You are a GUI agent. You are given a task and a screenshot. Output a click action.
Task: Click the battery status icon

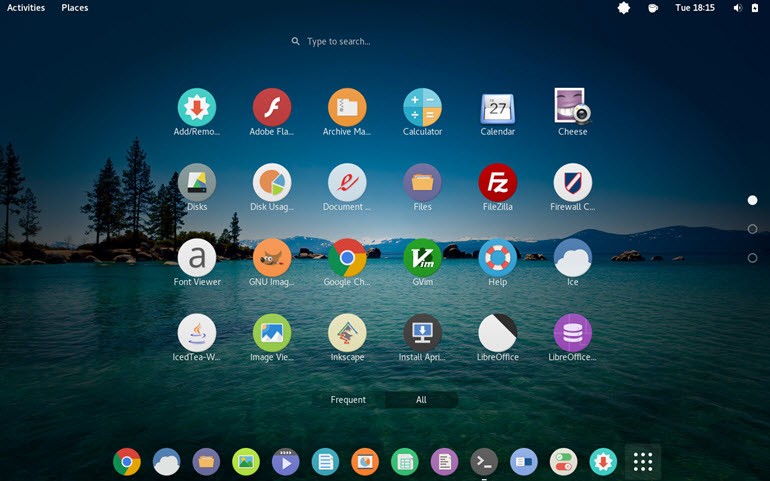755,8
